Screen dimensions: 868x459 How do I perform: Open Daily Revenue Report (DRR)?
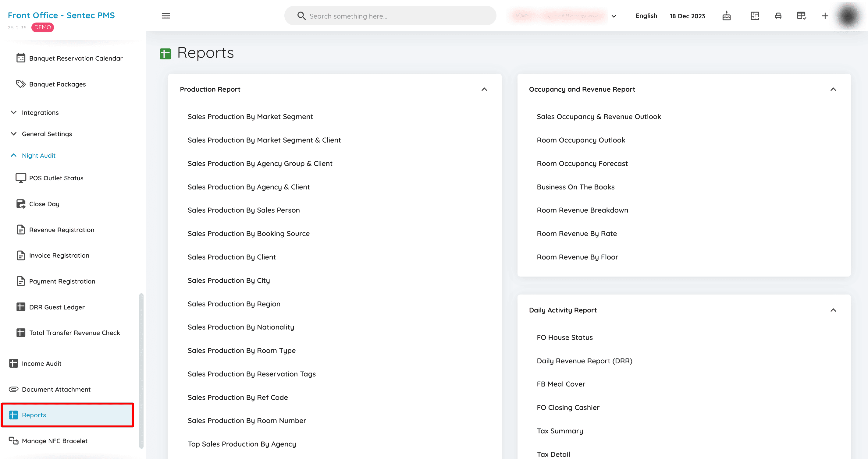pos(584,361)
